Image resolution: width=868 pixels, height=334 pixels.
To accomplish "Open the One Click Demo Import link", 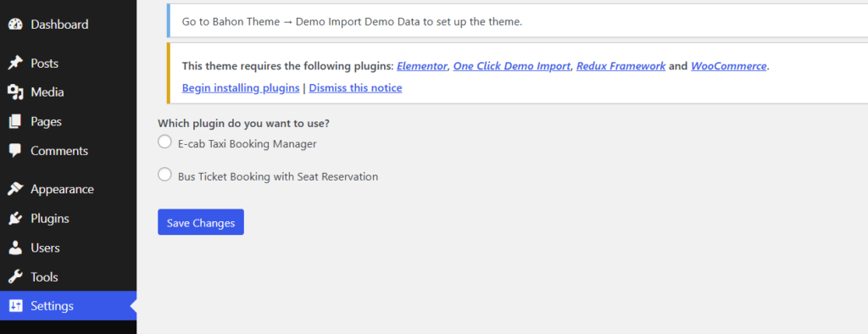I will [511, 66].
